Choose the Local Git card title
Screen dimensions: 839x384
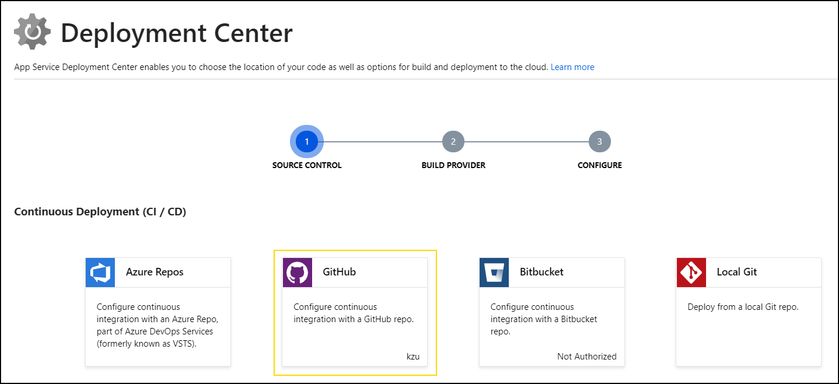(737, 272)
